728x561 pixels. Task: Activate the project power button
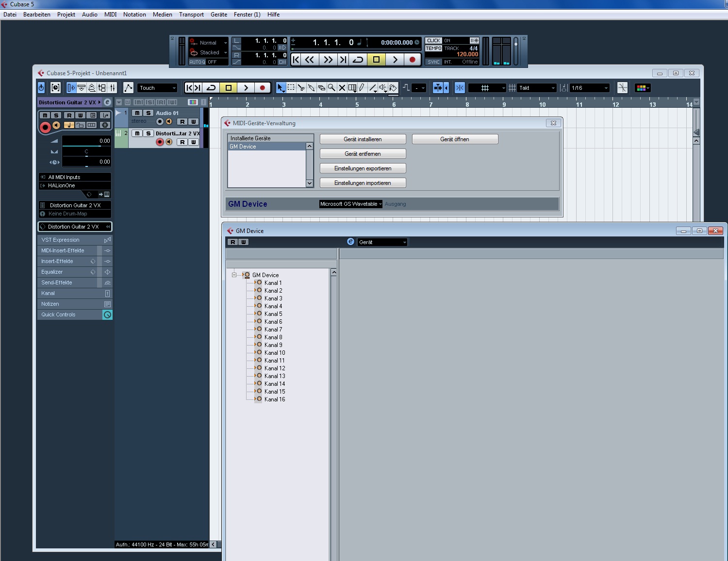pyautogui.click(x=41, y=88)
